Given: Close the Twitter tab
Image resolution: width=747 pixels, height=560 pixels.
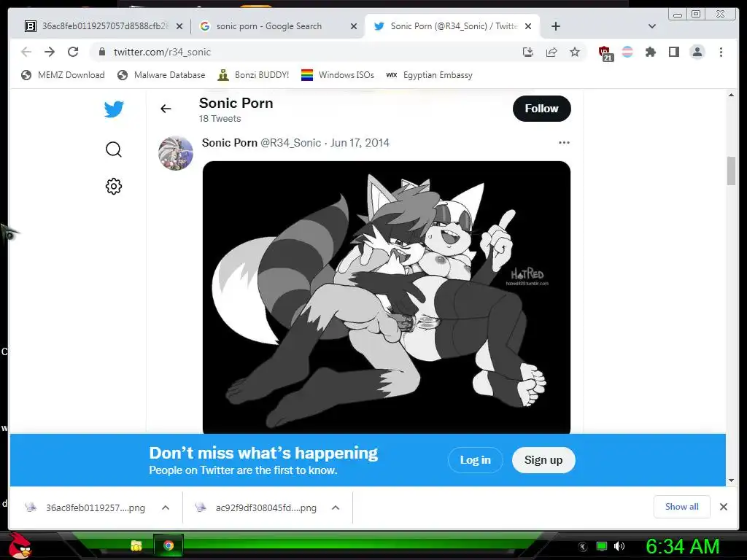Looking at the screenshot, I should (x=528, y=26).
